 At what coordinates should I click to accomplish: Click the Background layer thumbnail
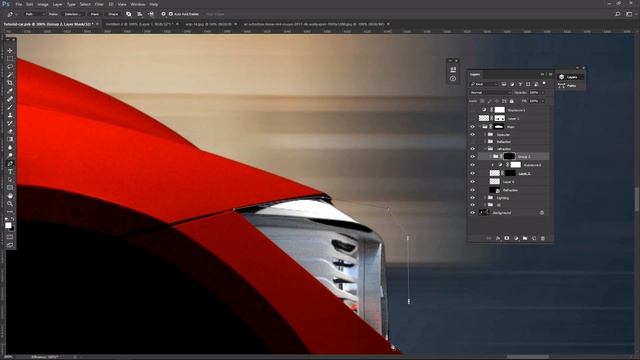pos(484,213)
